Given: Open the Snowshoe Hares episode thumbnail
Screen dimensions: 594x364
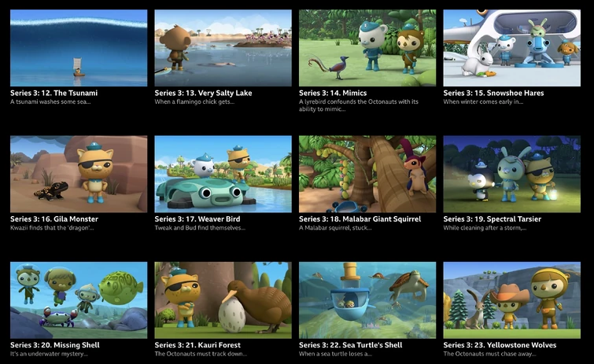Looking at the screenshot, I should [x=512, y=48].
